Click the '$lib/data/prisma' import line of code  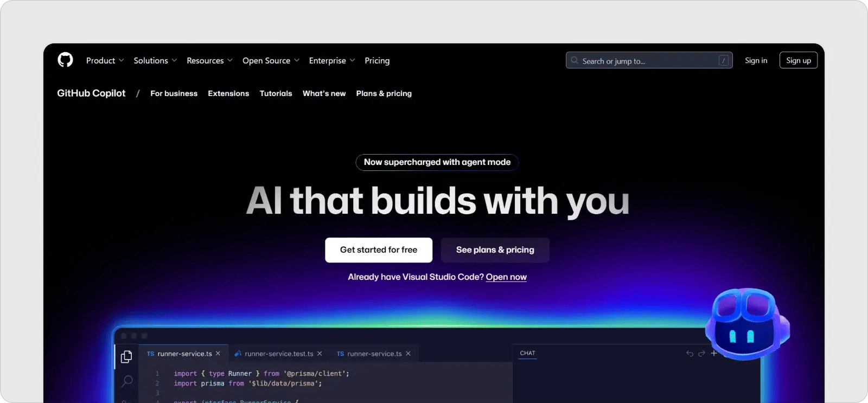point(248,383)
